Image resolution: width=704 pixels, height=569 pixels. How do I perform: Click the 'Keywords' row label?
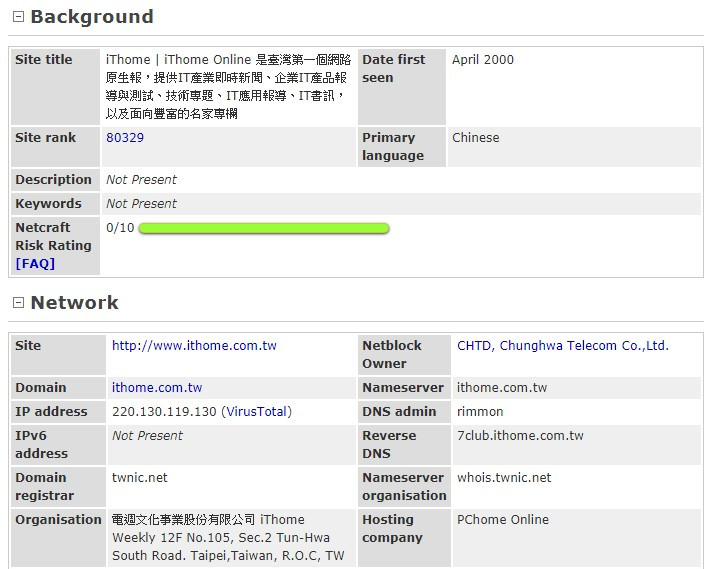(48, 203)
